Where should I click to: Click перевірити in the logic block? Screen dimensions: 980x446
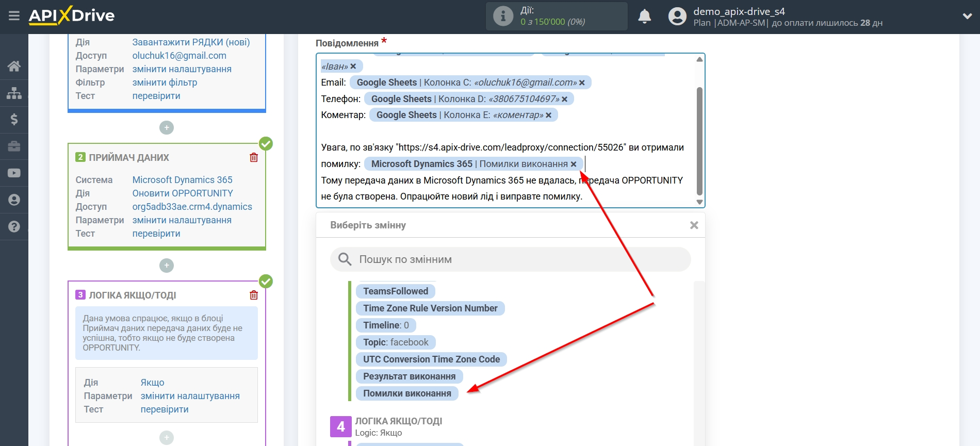[165, 409]
